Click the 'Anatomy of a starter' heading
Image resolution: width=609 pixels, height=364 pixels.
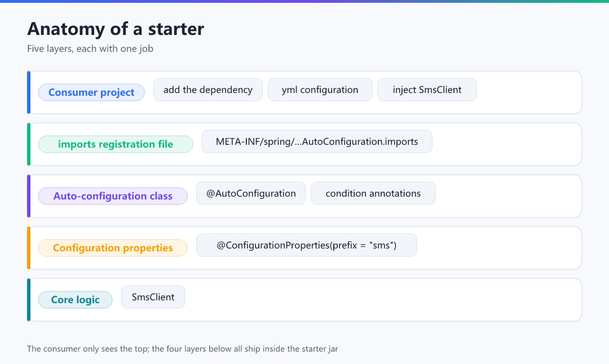[116, 29]
